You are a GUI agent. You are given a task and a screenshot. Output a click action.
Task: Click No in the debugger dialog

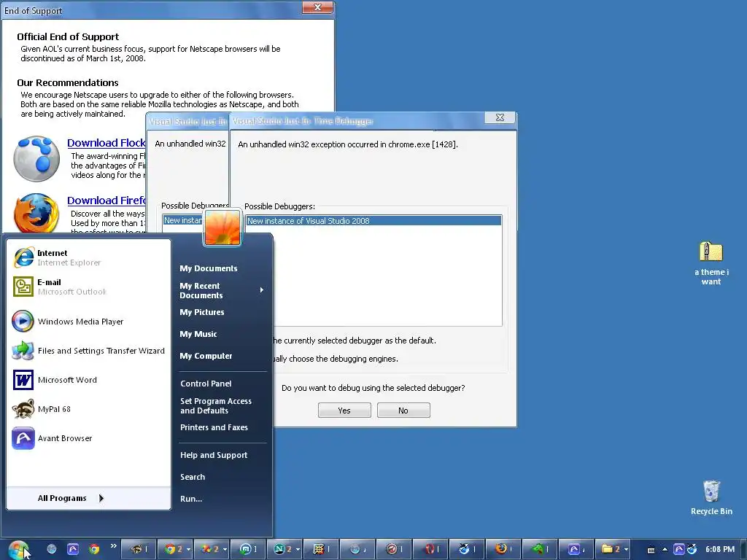[x=403, y=411]
